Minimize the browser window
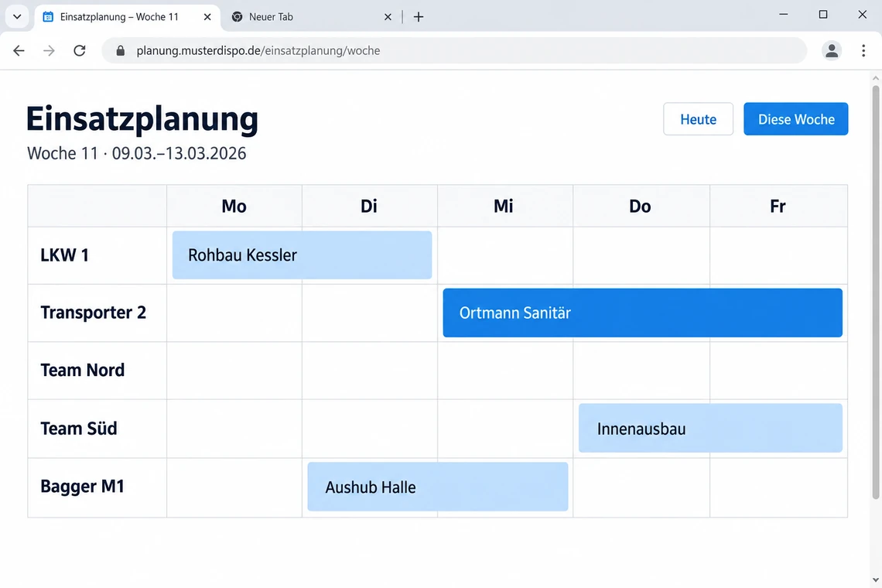This screenshot has height=588, width=882. [783, 15]
